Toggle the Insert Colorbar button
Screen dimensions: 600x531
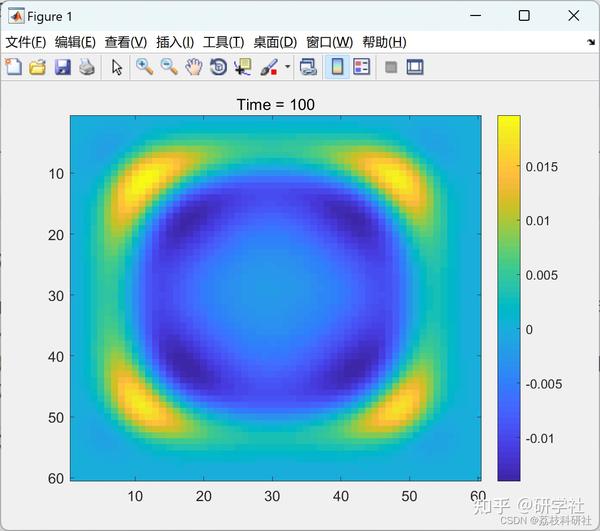click(337, 67)
